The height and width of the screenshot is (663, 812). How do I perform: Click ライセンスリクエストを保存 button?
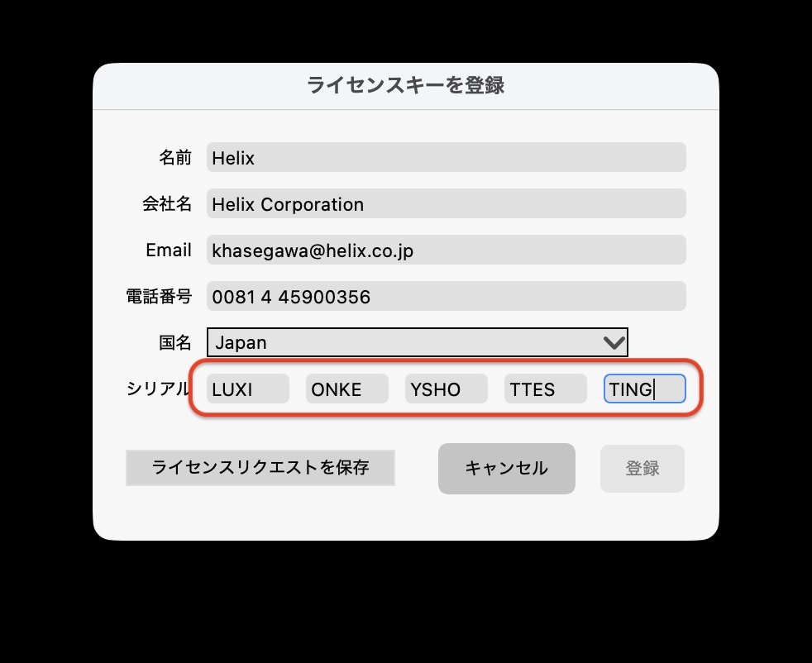(x=260, y=468)
